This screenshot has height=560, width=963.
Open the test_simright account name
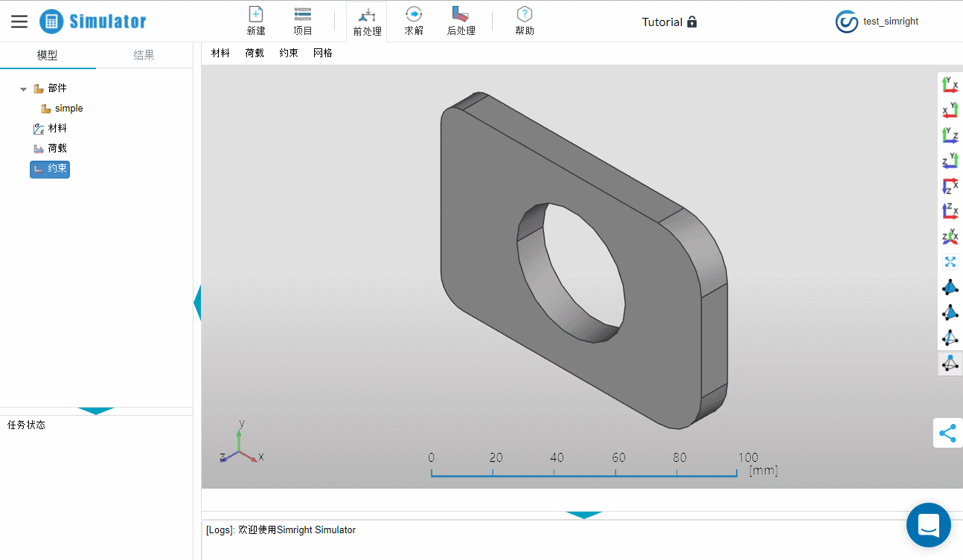891,22
